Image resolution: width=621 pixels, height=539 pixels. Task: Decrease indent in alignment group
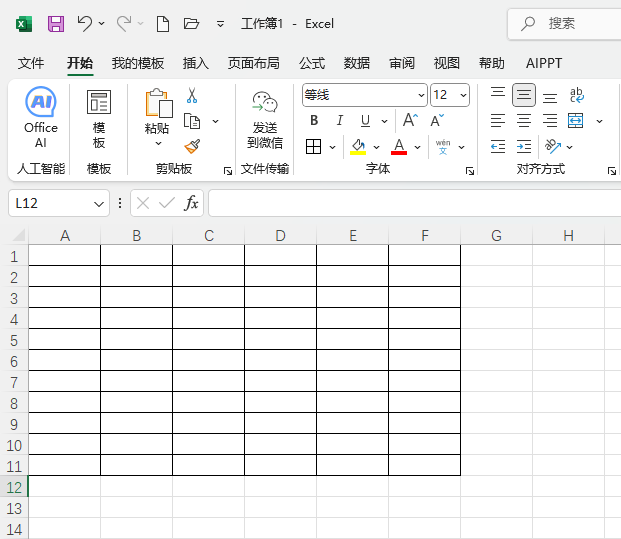tap(498, 147)
